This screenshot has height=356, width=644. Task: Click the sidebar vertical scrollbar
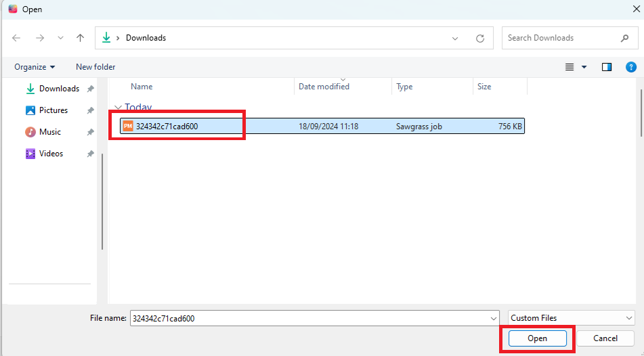102,201
